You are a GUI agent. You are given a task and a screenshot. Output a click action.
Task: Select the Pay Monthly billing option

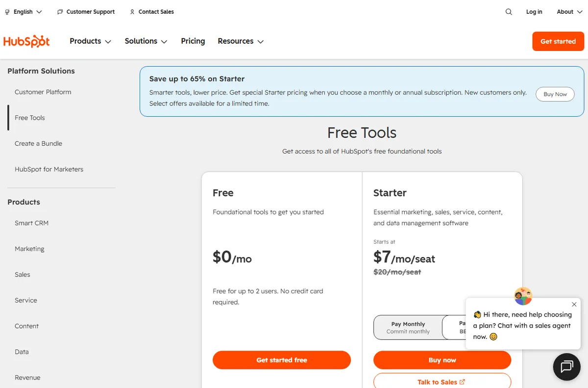point(408,328)
